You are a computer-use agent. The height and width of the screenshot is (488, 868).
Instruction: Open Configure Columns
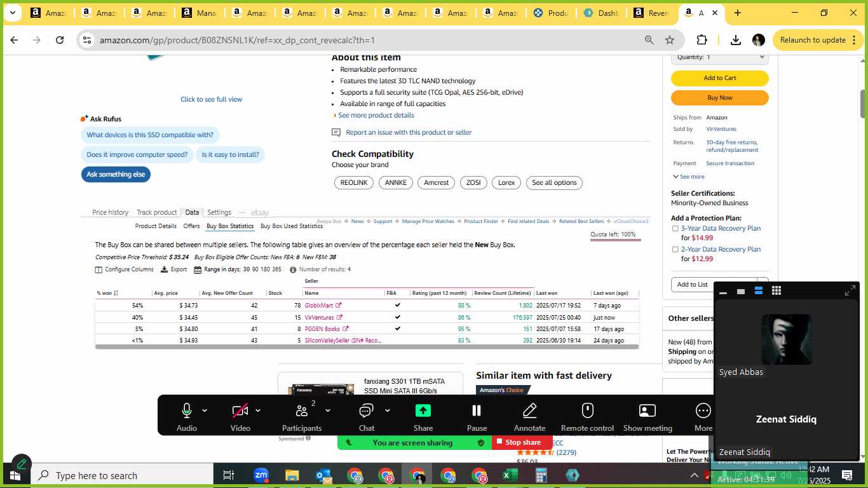pyautogui.click(x=124, y=269)
